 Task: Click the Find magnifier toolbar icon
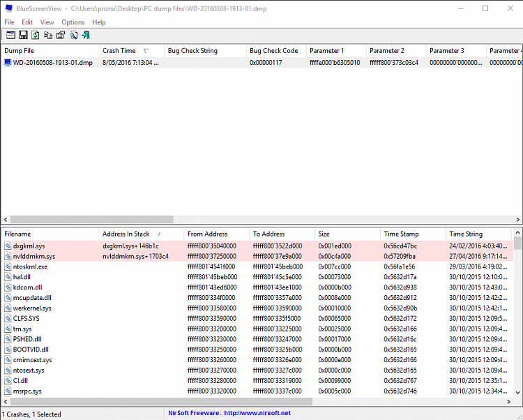[73, 35]
